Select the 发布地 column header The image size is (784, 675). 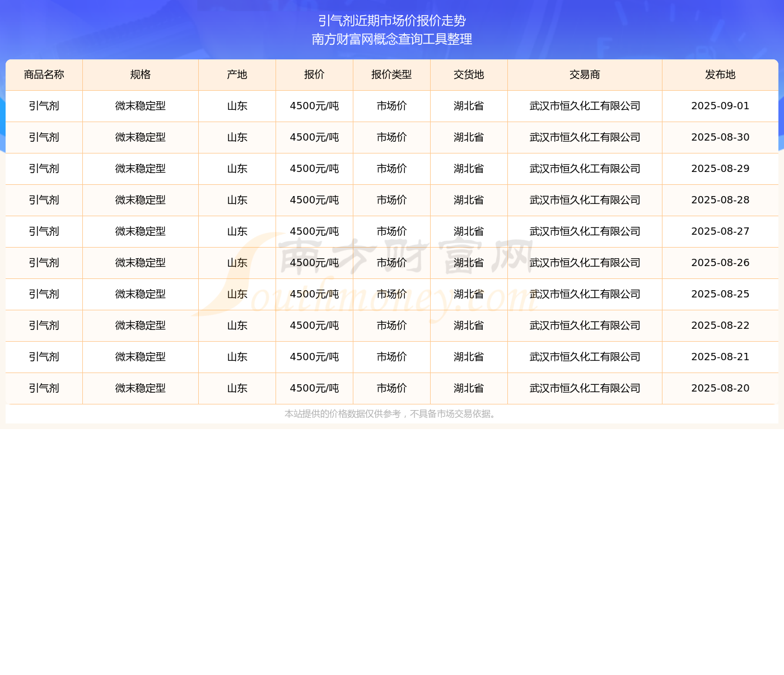pyautogui.click(x=721, y=75)
